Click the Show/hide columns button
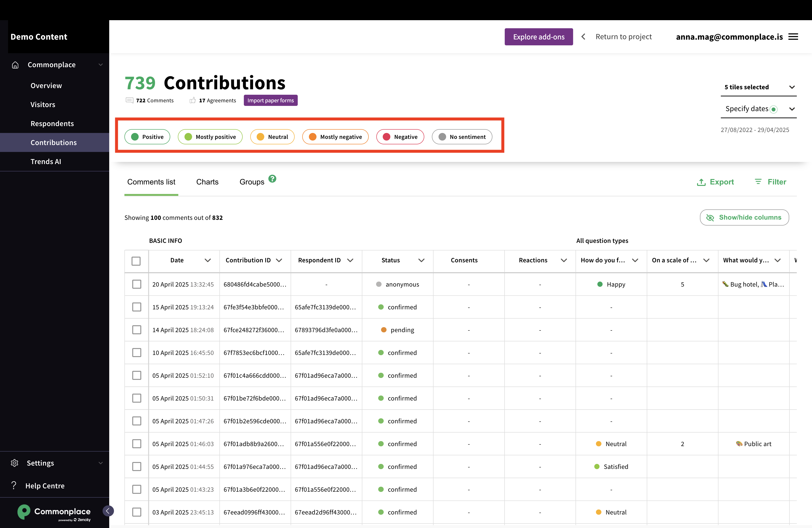Image resolution: width=812 pixels, height=528 pixels. 744,217
